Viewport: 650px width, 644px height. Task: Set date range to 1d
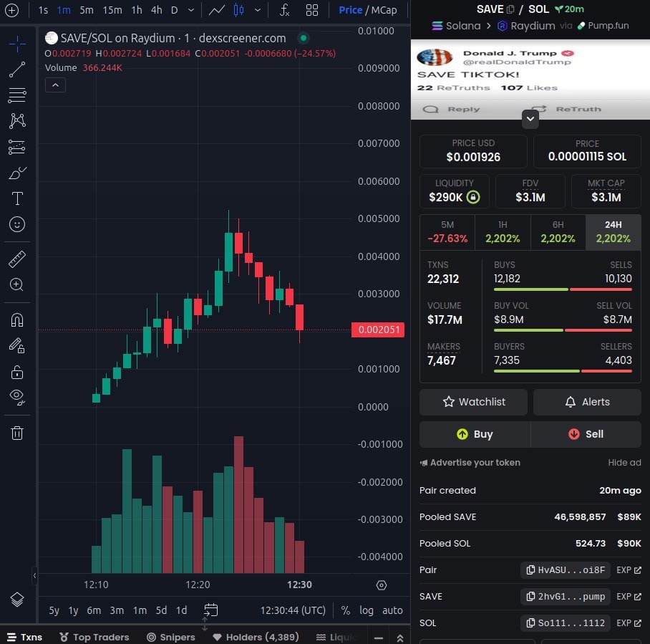coord(181,610)
